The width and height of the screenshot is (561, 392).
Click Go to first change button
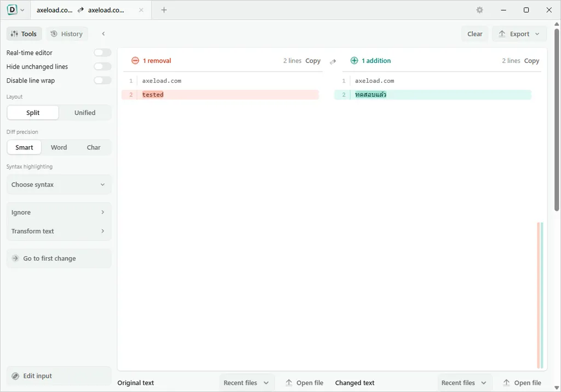tap(59, 258)
